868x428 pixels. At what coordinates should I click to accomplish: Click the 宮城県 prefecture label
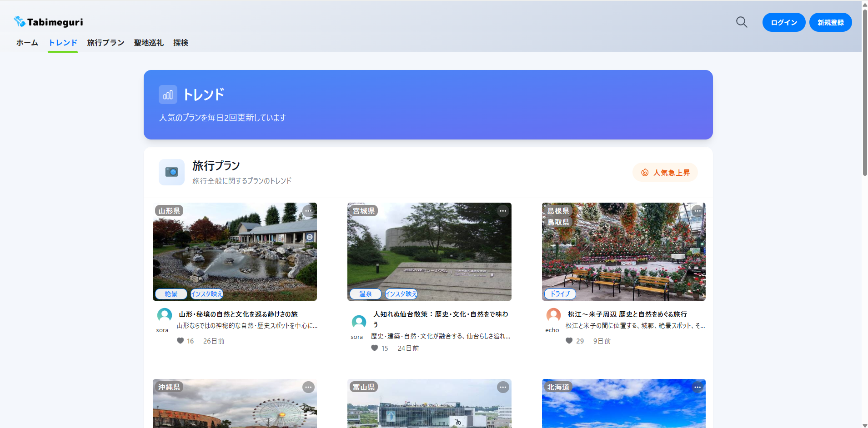364,211
